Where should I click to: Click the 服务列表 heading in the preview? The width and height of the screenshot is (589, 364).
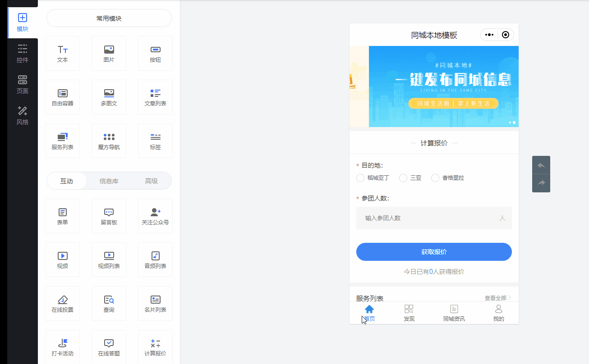click(370, 298)
